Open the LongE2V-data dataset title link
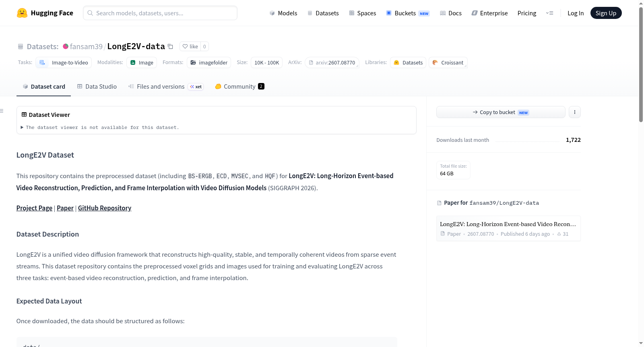Viewport: 644px width, 347px height. point(136,46)
